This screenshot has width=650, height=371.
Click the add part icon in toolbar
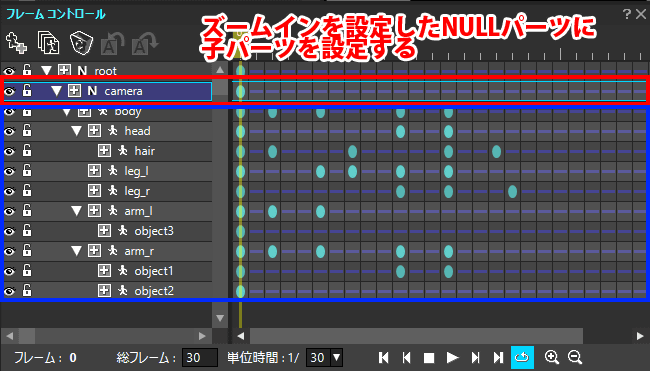pyautogui.click(x=16, y=43)
